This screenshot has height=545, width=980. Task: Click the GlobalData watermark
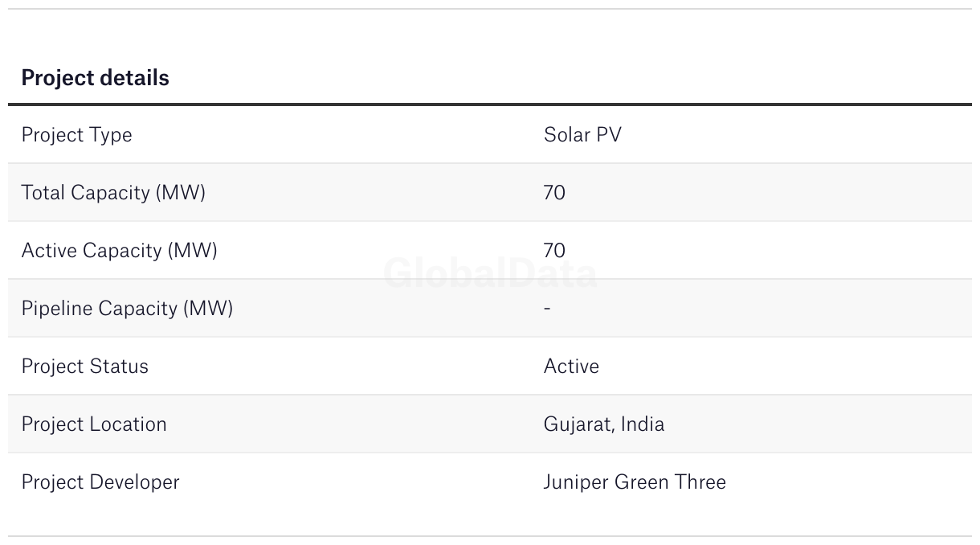tap(490, 273)
